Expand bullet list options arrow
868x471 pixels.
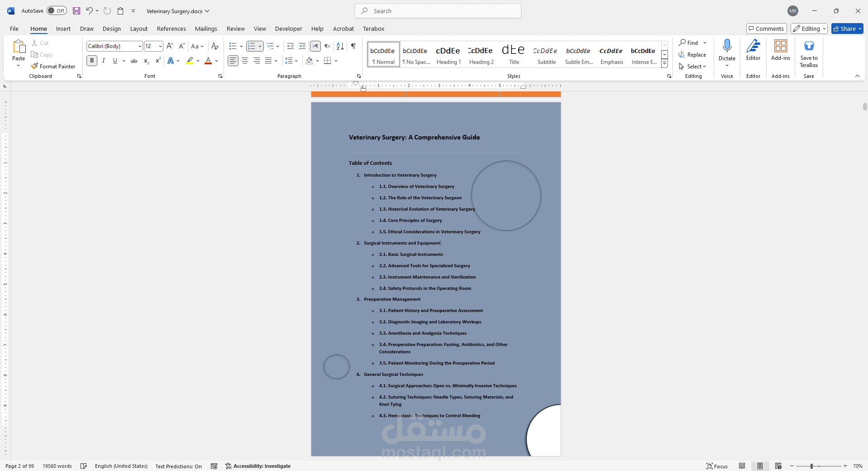click(241, 46)
